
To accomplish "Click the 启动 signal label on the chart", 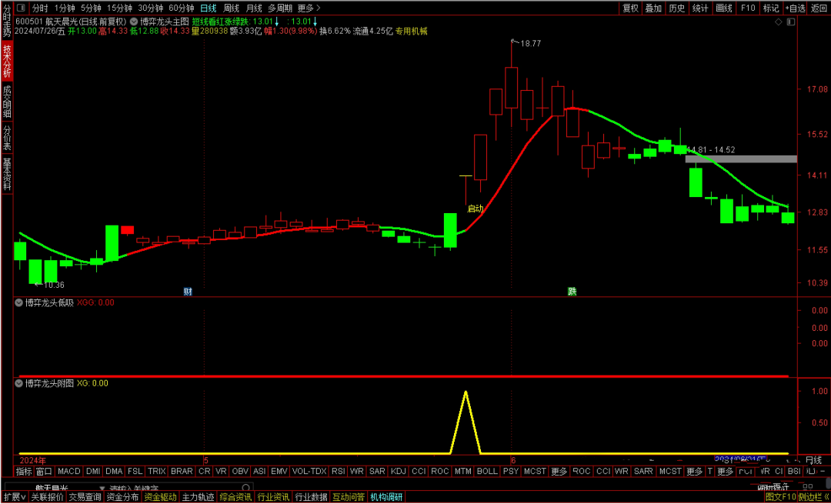I will 476,209.
